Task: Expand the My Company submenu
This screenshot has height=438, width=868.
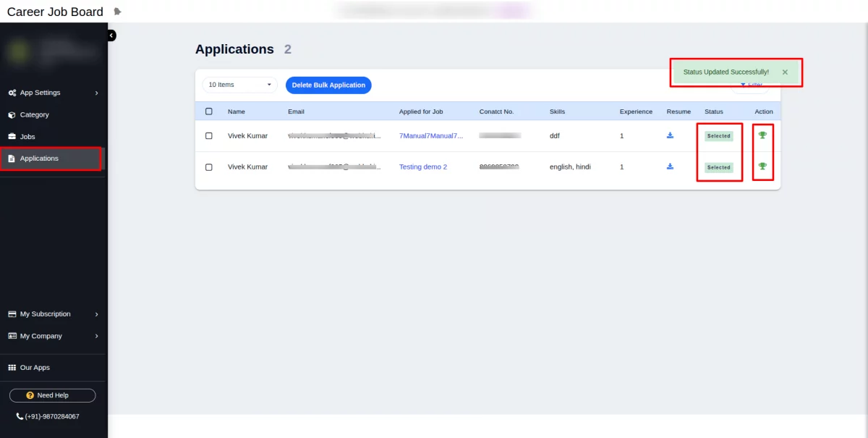Action: 54,336
